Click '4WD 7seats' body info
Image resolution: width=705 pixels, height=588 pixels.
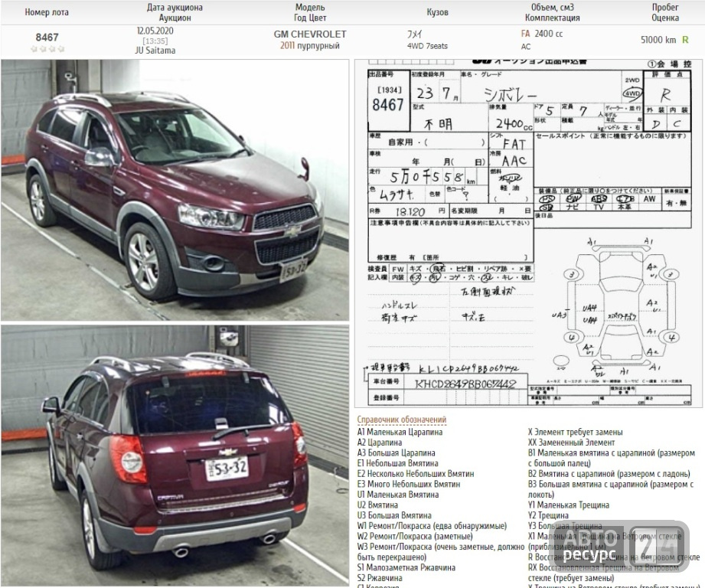(427, 46)
